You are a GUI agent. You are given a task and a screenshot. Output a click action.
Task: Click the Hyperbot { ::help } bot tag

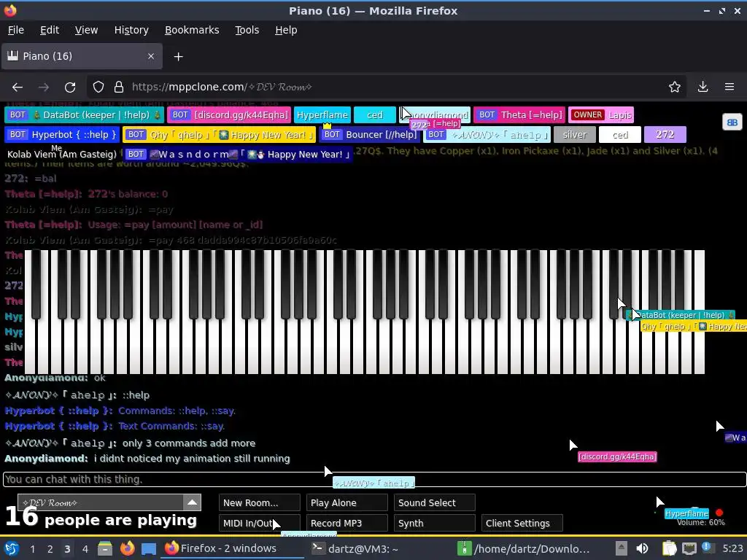pos(62,135)
